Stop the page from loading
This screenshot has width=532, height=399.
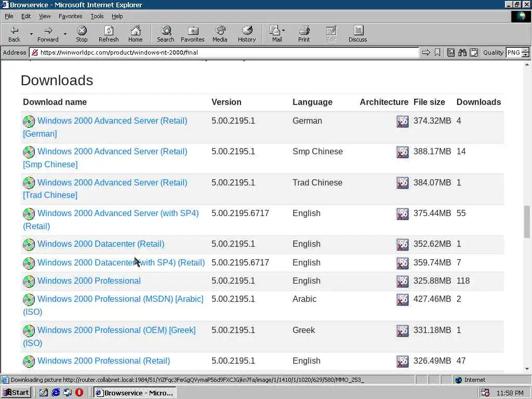pyautogui.click(x=82, y=34)
